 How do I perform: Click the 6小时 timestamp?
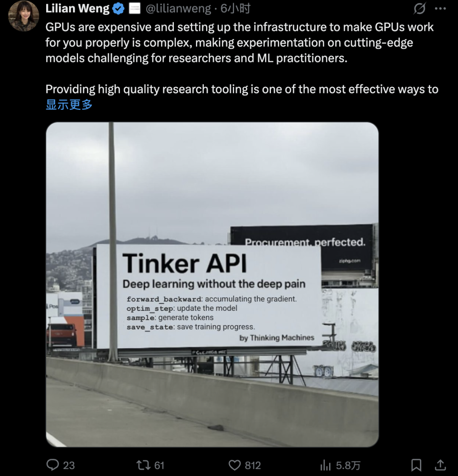click(235, 8)
